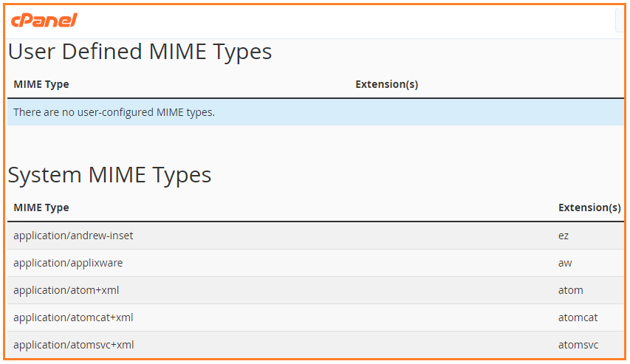
Task: Click MIME Type header in System table
Action: (41, 207)
